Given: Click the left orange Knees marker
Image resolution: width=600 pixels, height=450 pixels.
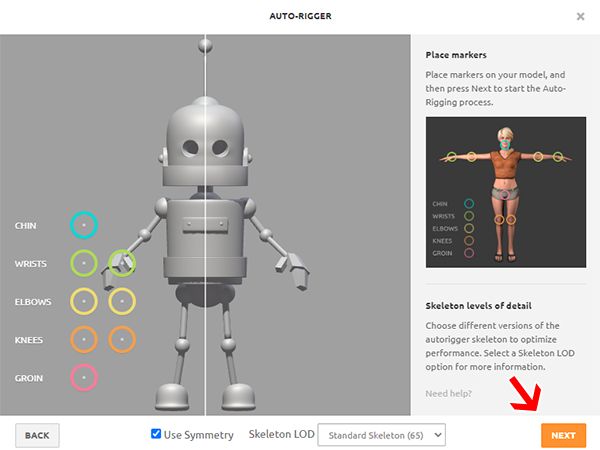Looking at the screenshot, I should click(x=84, y=340).
